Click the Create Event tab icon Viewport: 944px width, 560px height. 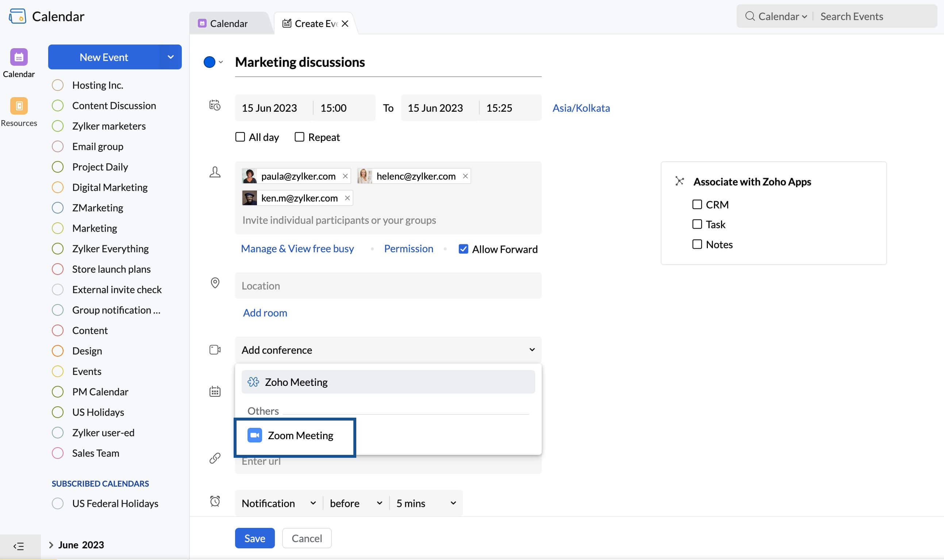click(287, 23)
